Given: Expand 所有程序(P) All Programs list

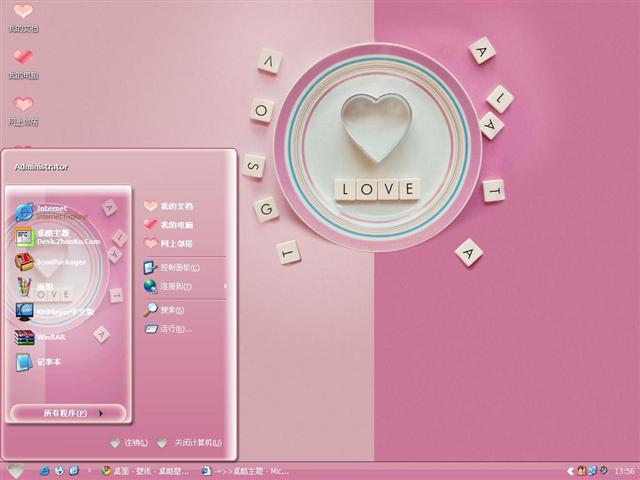Looking at the screenshot, I should pyautogui.click(x=68, y=413).
